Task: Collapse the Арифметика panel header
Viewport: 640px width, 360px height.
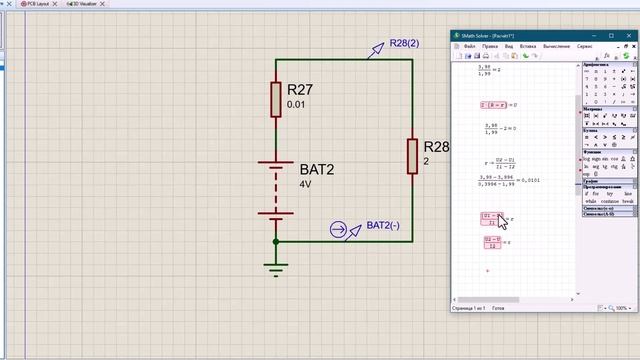Action: point(609,64)
